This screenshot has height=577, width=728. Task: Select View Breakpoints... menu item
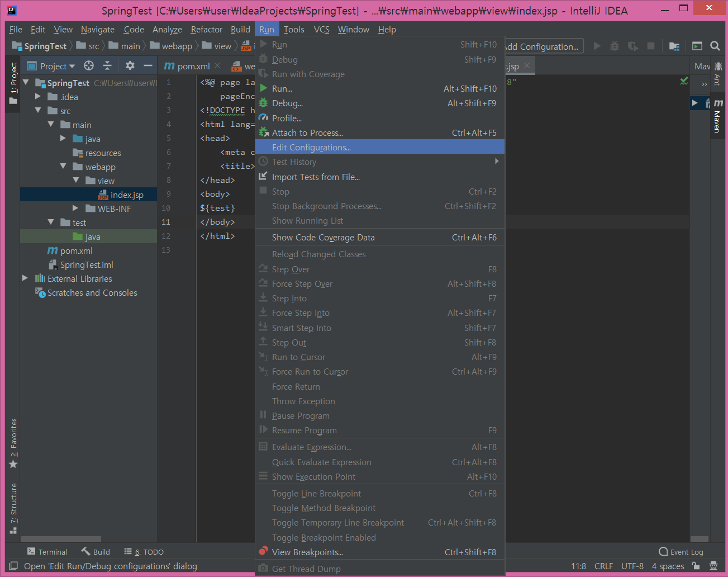(380, 552)
